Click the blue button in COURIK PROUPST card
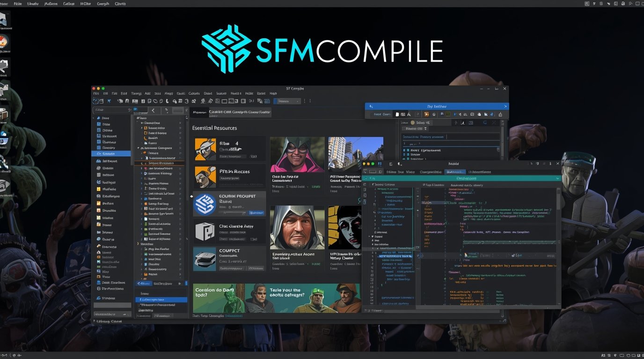This screenshot has height=359, width=644. pos(256,213)
